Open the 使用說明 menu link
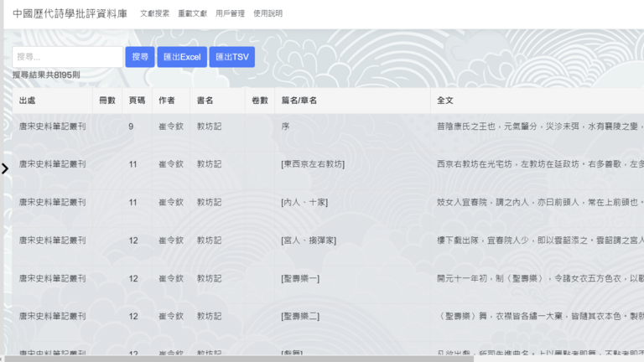The width and height of the screenshot is (644, 362). [x=267, y=14]
